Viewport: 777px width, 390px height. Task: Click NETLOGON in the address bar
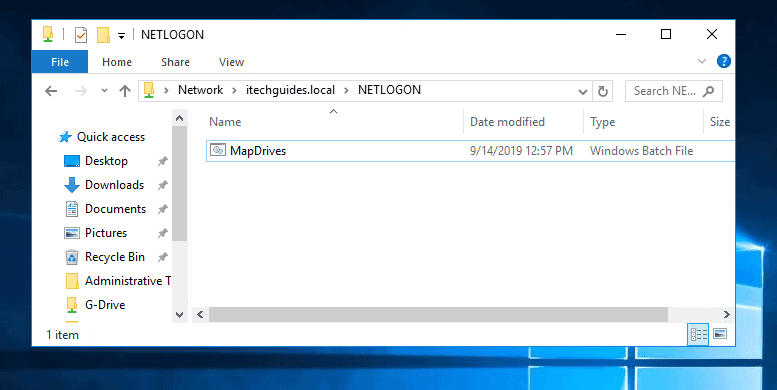[x=389, y=90]
